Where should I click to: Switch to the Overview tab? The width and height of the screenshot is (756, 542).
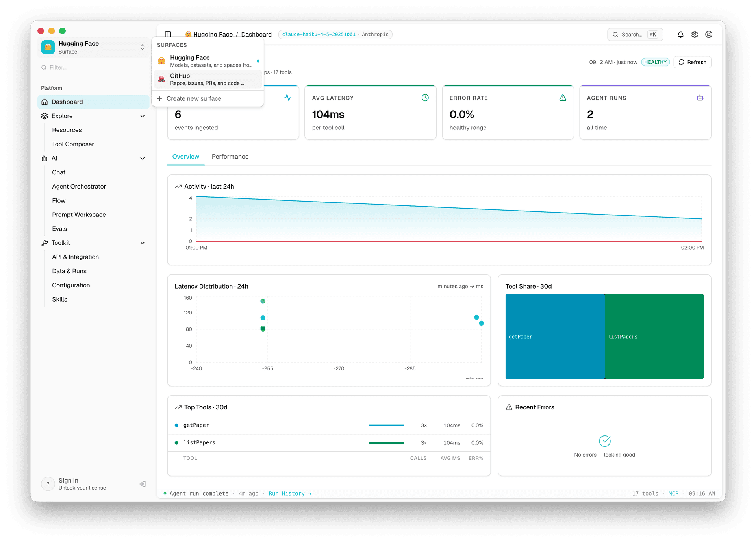(x=186, y=157)
